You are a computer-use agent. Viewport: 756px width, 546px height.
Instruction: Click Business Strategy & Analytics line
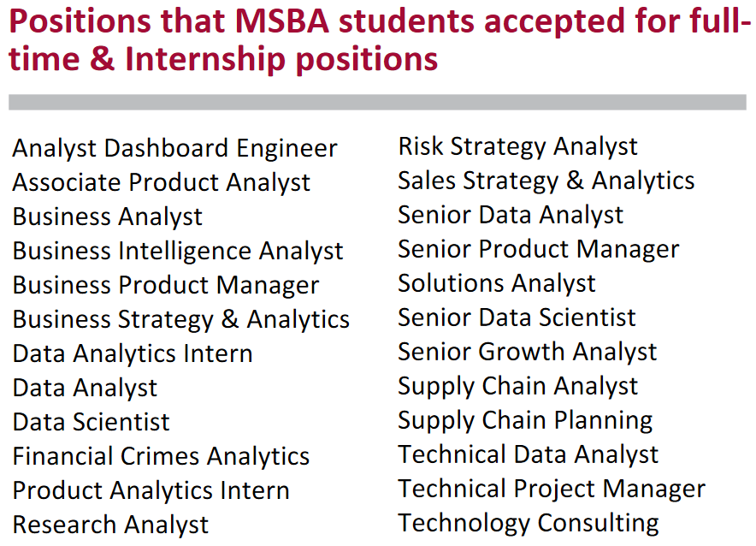pos(181,320)
